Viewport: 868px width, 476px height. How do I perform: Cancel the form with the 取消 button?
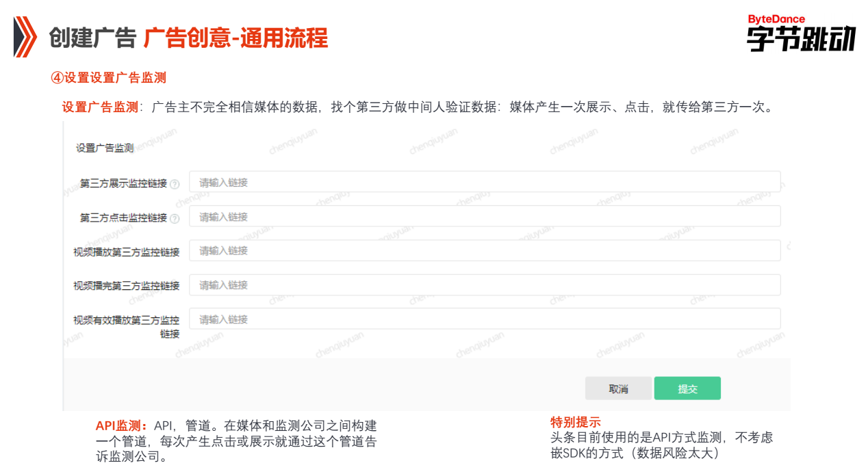coord(617,388)
